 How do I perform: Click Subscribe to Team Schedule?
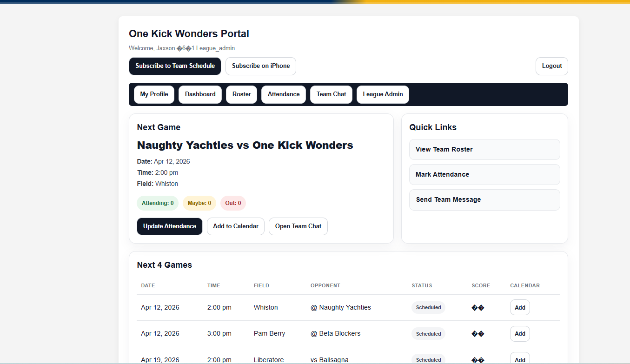[175, 66]
